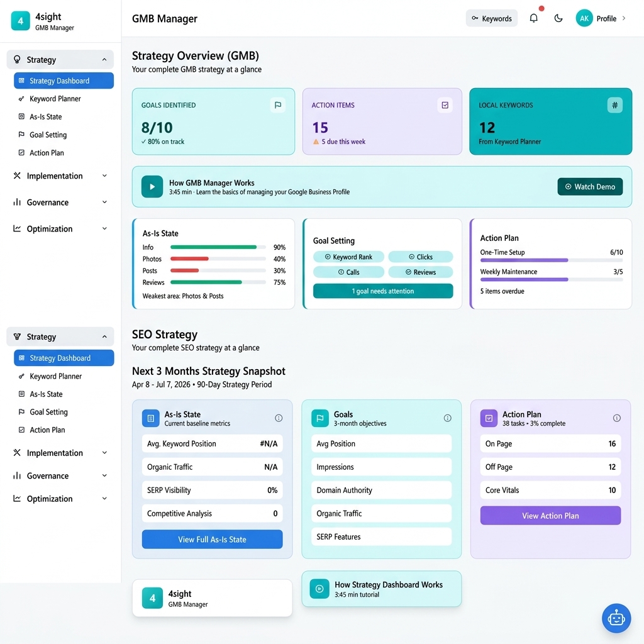Click the blue As-Is State card icon in SEO snapshot
The height and width of the screenshot is (644, 644).
pyautogui.click(x=151, y=418)
